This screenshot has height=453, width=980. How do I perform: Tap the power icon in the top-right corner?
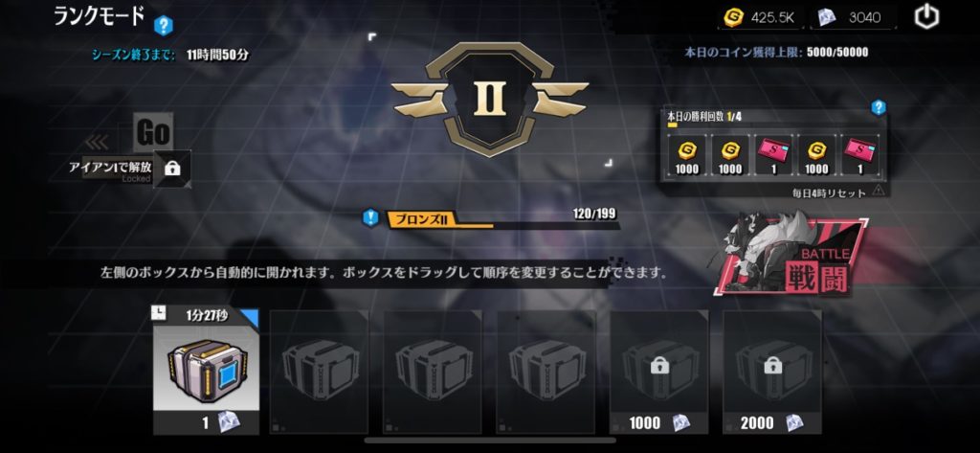926,17
